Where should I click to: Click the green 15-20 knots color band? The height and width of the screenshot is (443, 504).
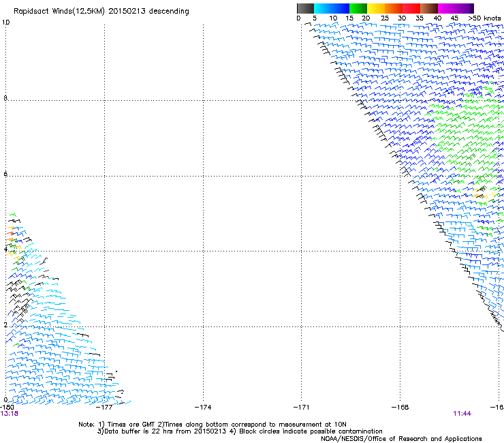pos(358,8)
